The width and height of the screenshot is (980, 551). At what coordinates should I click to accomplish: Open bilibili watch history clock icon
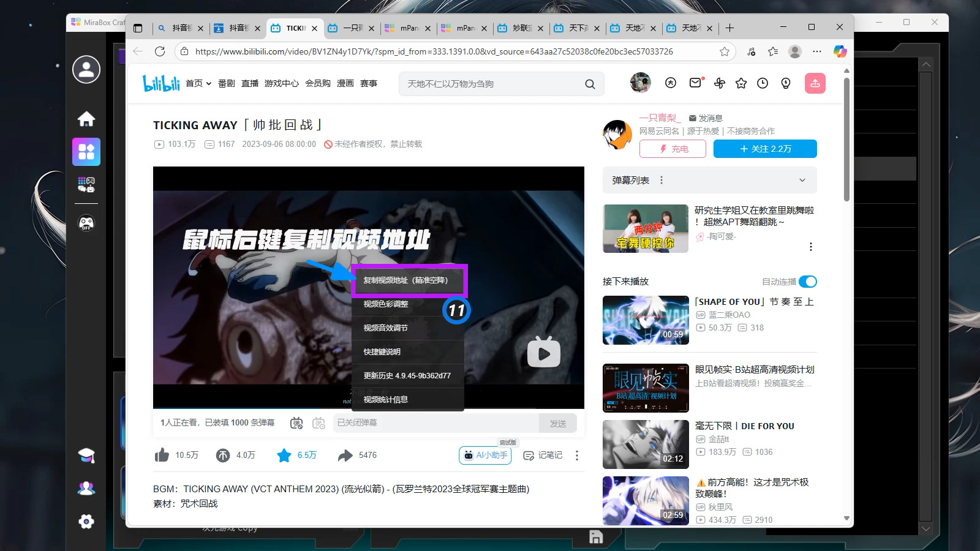pyautogui.click(x=763, y=83)
